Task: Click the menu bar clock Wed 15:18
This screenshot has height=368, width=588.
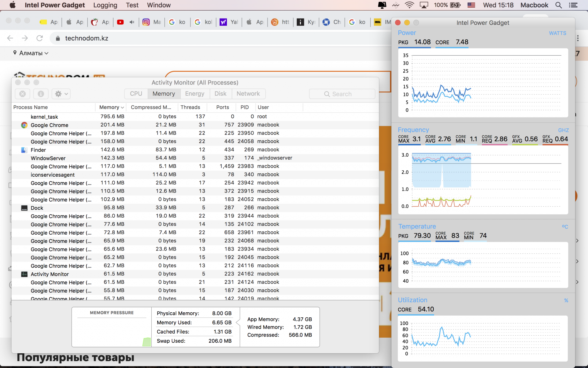Action: pos(498,5)
